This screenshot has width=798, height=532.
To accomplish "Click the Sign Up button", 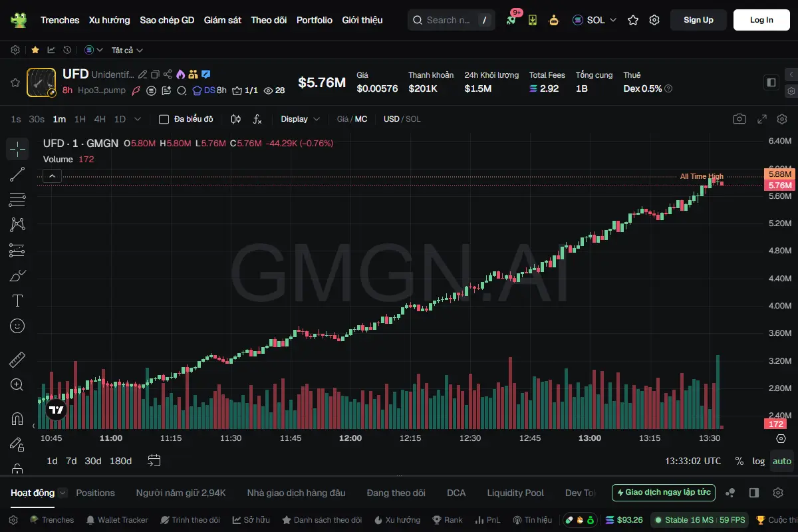I will click(698, 20).
